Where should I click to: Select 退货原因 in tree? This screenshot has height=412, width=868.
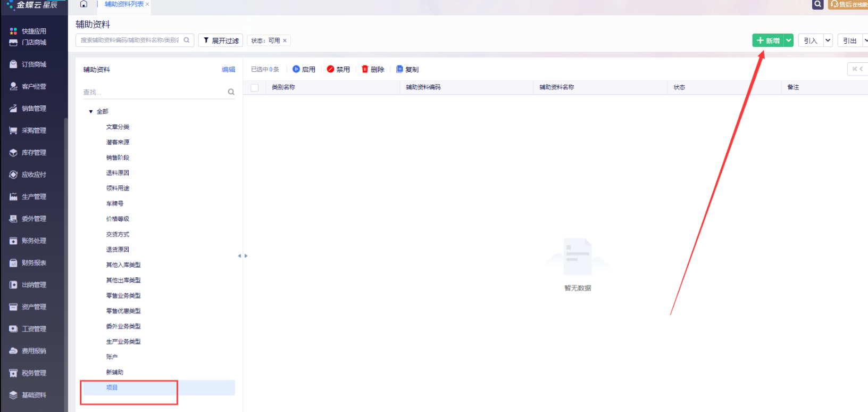[118, 250]
